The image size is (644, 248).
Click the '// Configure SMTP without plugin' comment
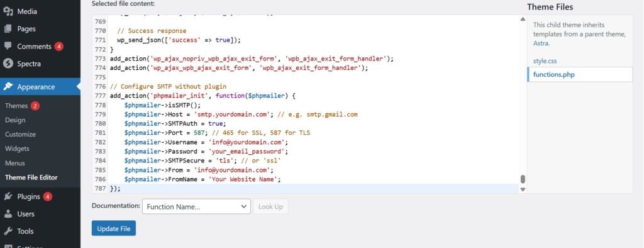pos(168,86)
